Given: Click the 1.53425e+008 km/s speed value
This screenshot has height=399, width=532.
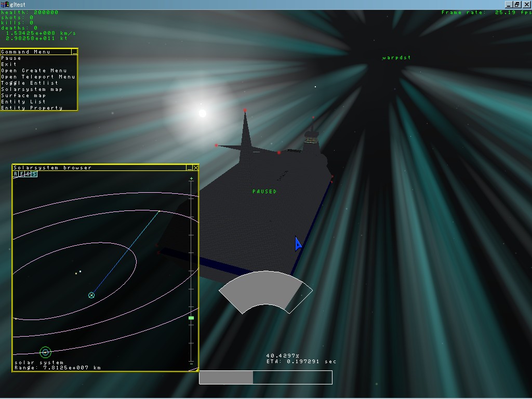Looking at the screenshot, I should pos(41,33).
